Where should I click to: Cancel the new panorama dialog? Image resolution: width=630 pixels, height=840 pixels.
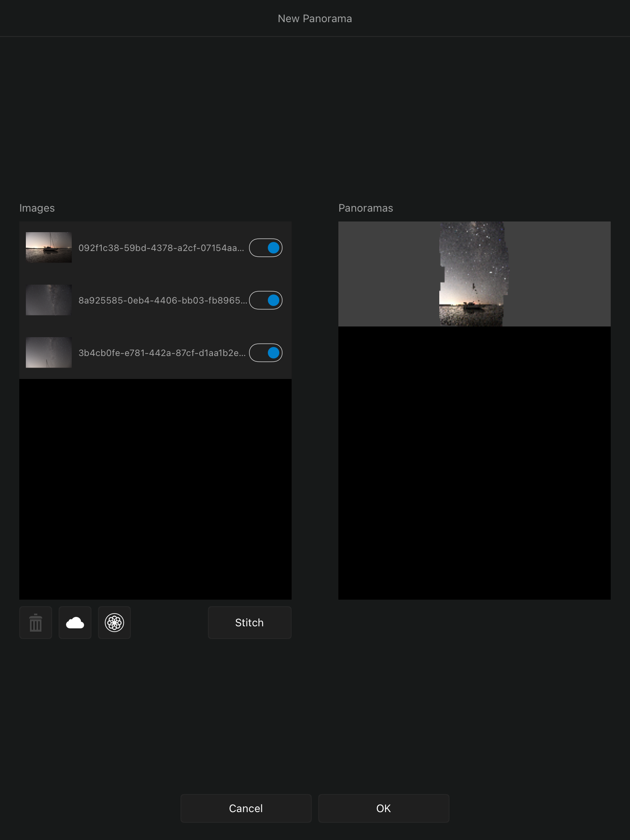pyautogui.click(x=246, y=808)
